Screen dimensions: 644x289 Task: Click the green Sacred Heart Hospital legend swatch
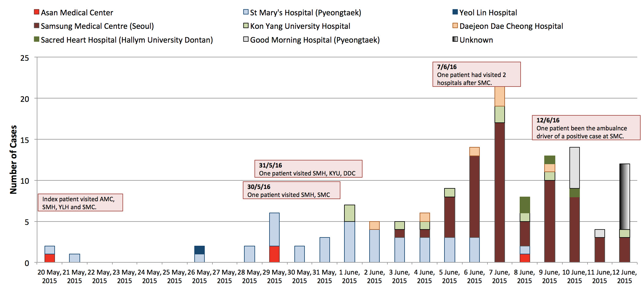37,39
